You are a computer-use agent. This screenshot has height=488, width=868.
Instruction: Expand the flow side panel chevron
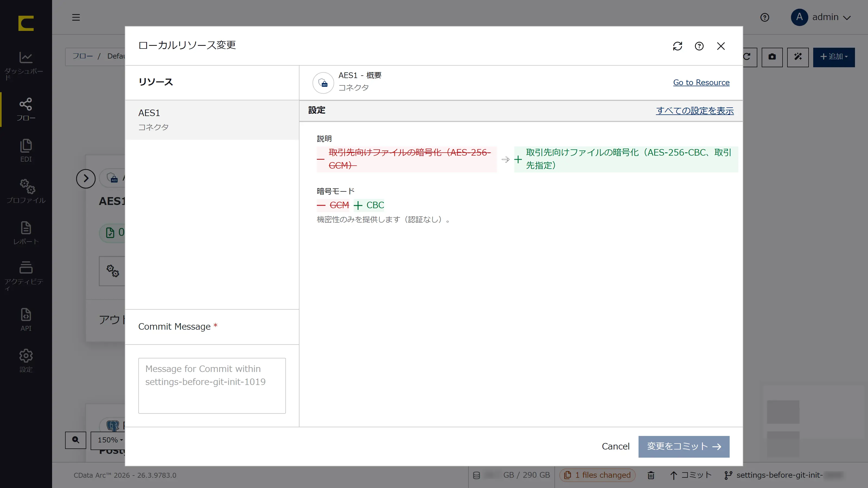[x=86, y=178]
